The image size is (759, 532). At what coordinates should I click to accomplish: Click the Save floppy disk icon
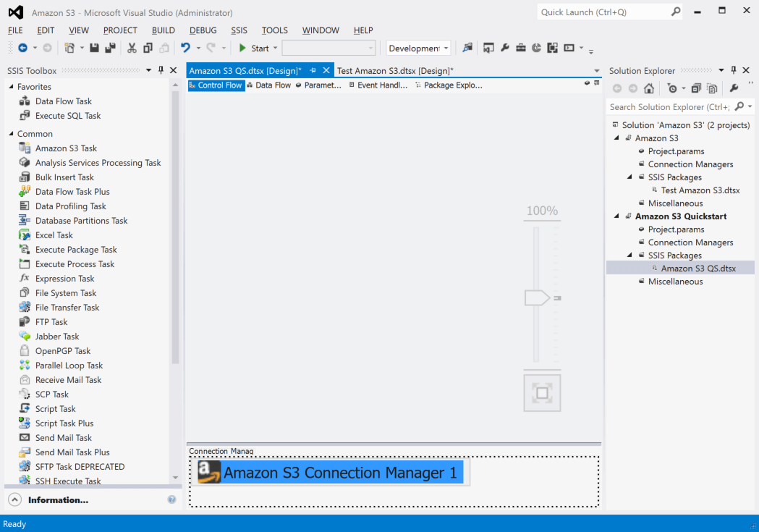(94, 48)
